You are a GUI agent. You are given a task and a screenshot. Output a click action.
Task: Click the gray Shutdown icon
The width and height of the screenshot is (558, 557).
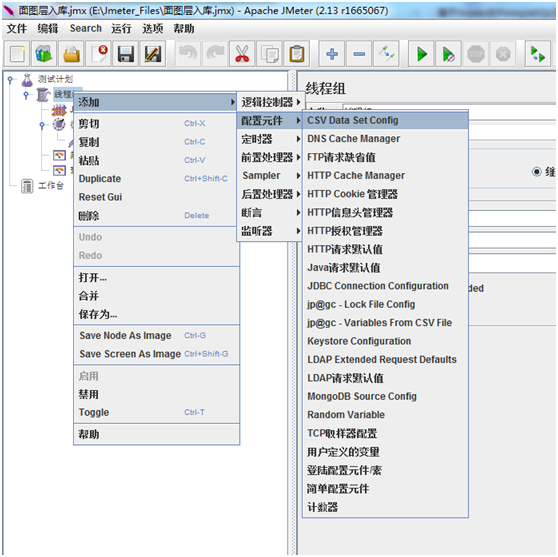[503, 54]
